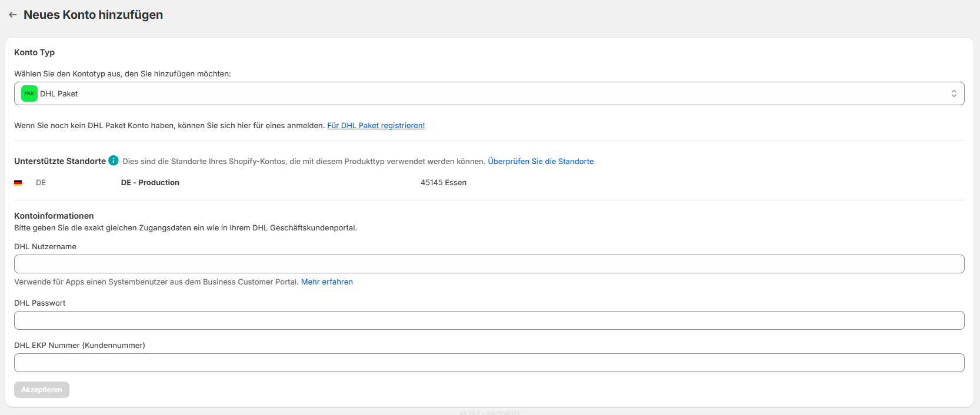980x415 pixels.
Task: Click the '45145 Essen' location text
Action: [x=444, y=182]
